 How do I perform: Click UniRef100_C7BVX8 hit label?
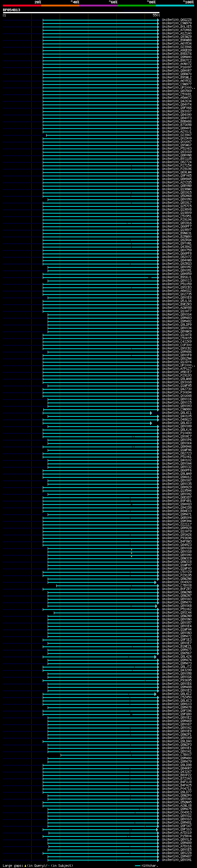pos(177,585)
